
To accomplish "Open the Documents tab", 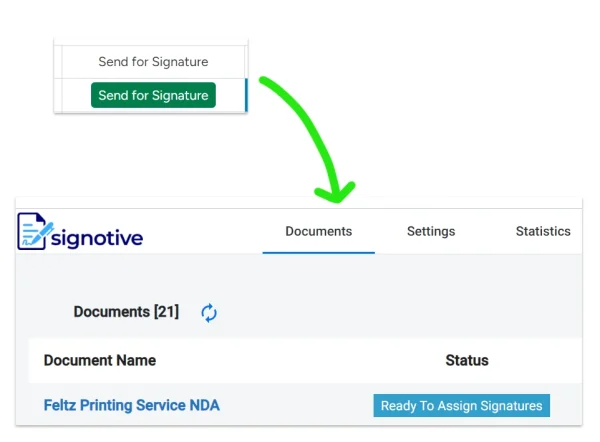I will coord(318,231).
